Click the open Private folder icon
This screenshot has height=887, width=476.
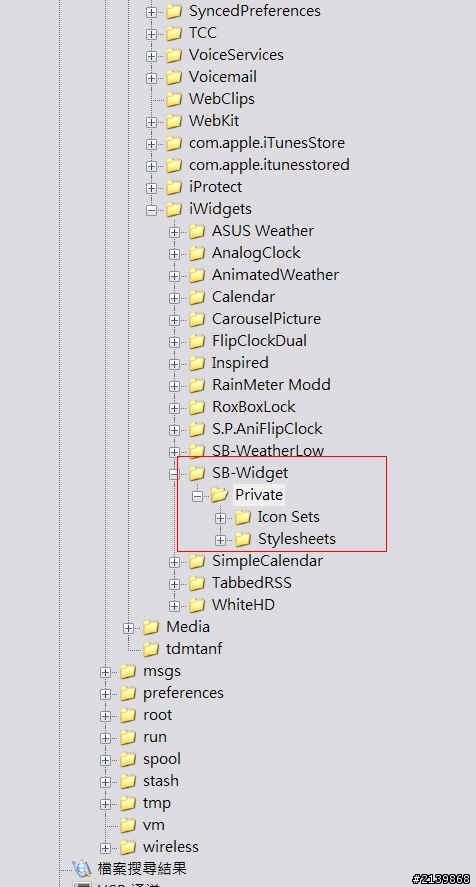pos(218,495)
